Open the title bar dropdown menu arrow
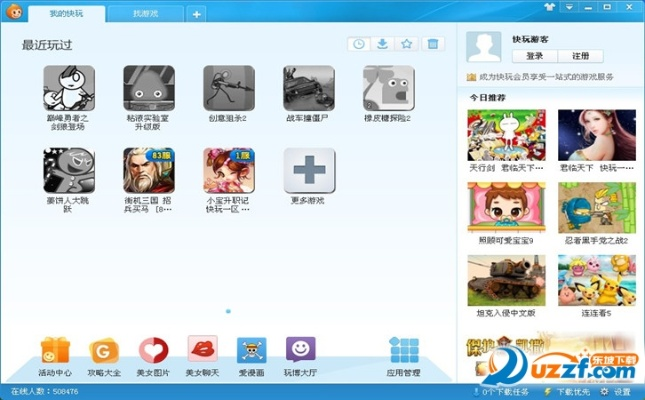 569,6
